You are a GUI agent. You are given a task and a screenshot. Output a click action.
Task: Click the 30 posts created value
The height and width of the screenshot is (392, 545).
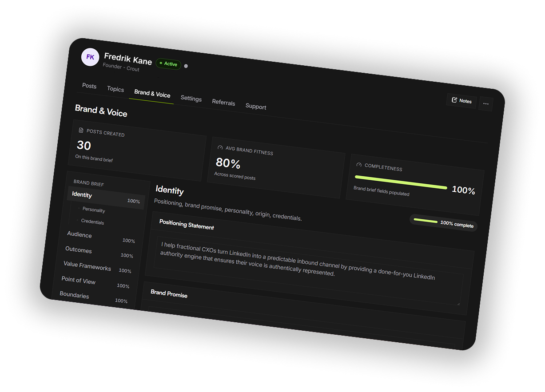click(x=84, y=145)
